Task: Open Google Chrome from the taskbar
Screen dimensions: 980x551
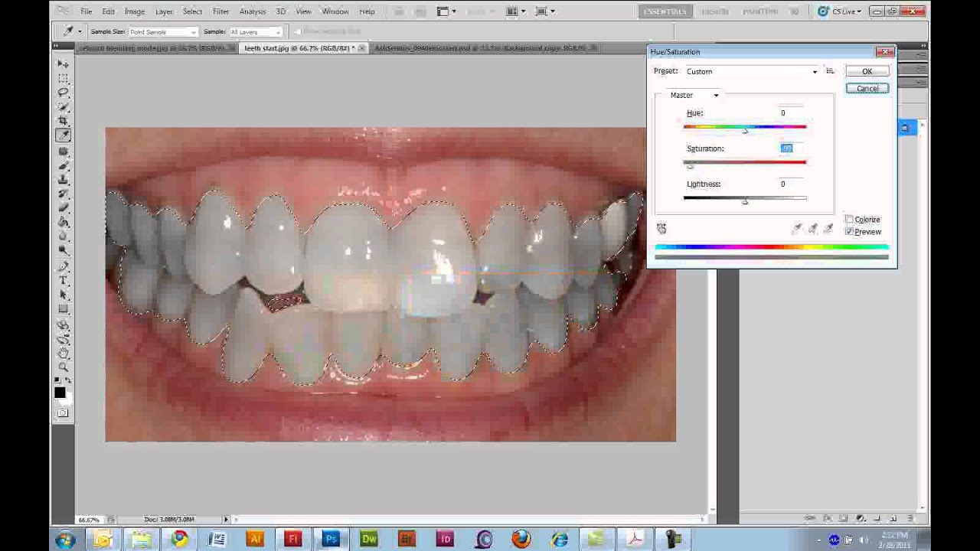Action: pyautogui.click(x=179, y=540)
